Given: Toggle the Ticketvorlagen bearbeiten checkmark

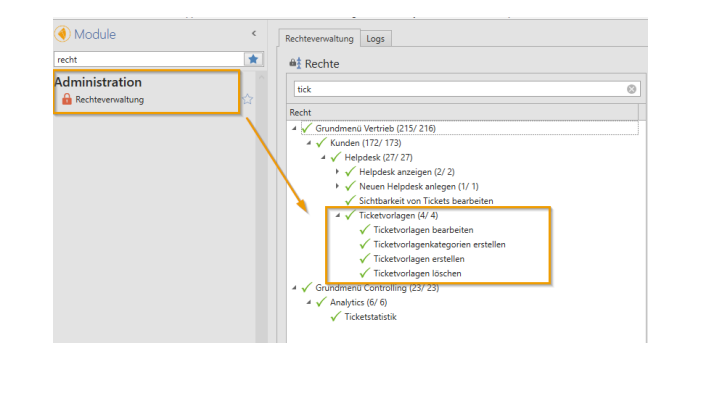Looking at the screenshot, I should point(365,229).
